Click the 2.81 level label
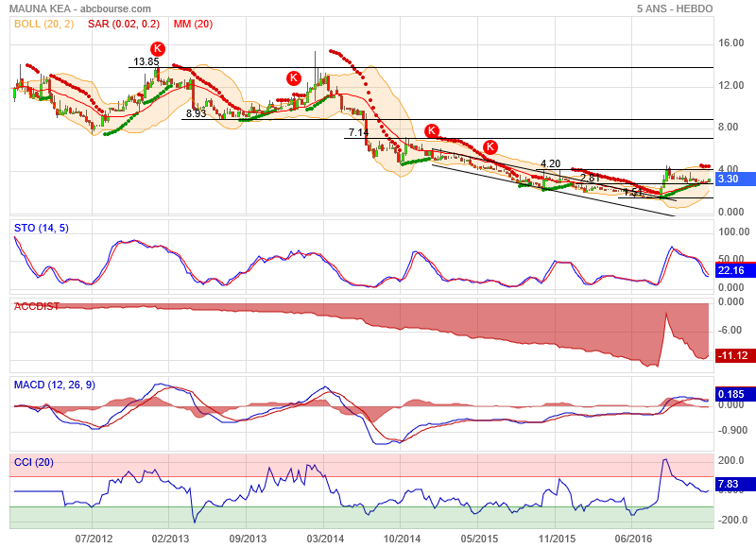This screenshot has height=548, width=756. click(x=590, y=178)
